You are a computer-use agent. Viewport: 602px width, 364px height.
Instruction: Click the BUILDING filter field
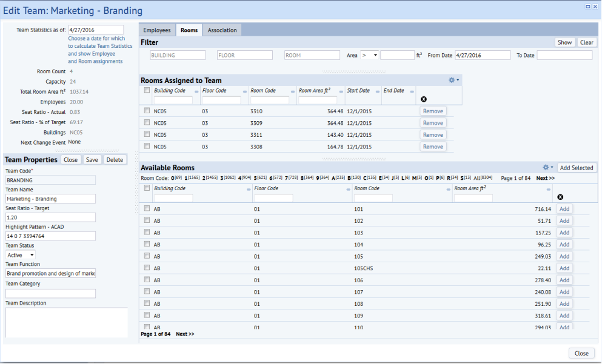pos(178,55)
